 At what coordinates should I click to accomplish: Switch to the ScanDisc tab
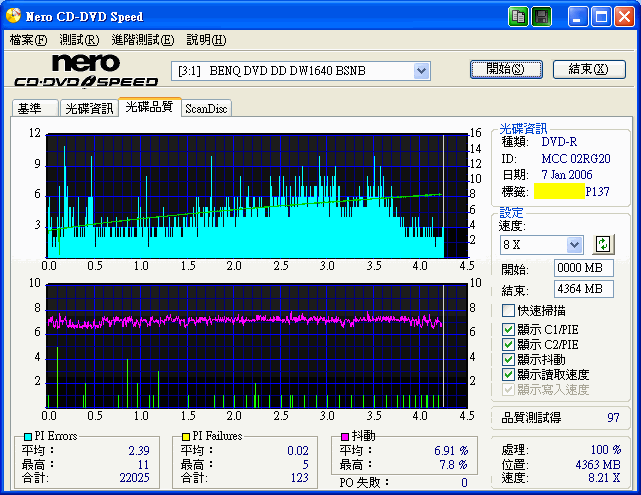207,108
